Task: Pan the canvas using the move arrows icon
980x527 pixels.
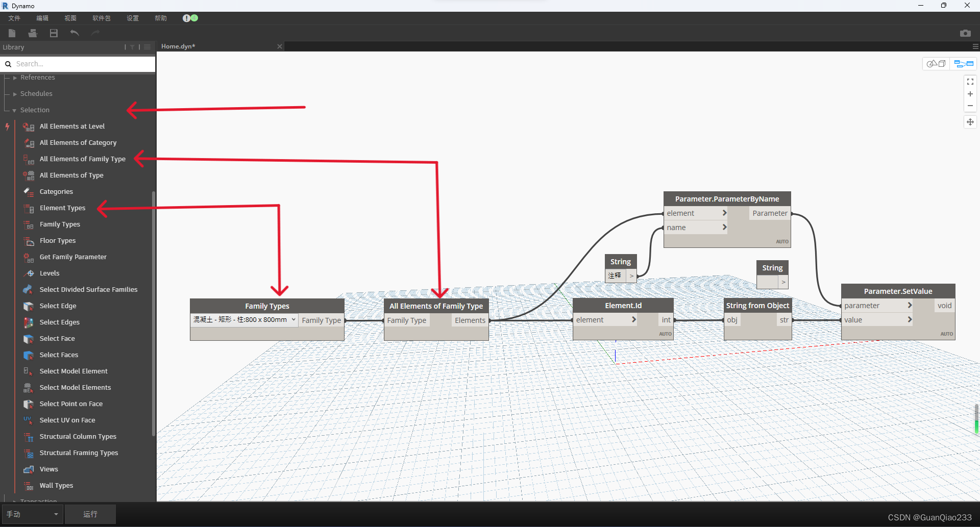Action: click(x=970, y=122)
